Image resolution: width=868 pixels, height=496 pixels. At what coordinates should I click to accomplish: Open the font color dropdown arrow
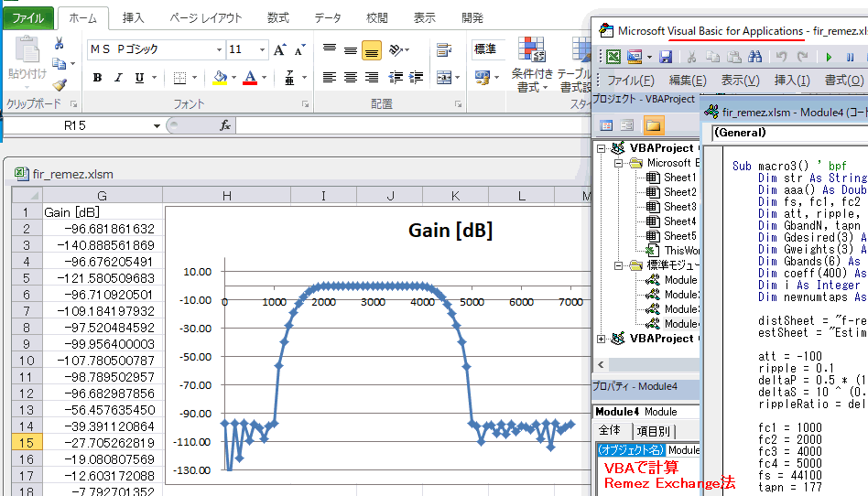(264, 78)
